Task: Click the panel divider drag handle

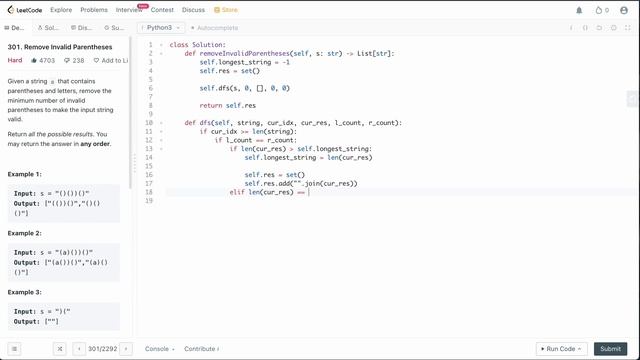Action: [x=134, y=163]
